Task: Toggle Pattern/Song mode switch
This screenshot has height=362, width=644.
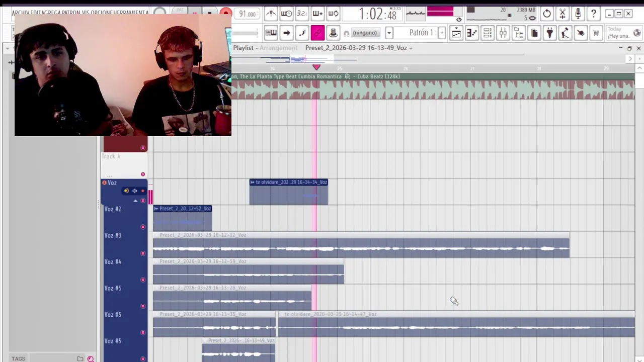Action: pyautogui.click(x=180, y=11)
